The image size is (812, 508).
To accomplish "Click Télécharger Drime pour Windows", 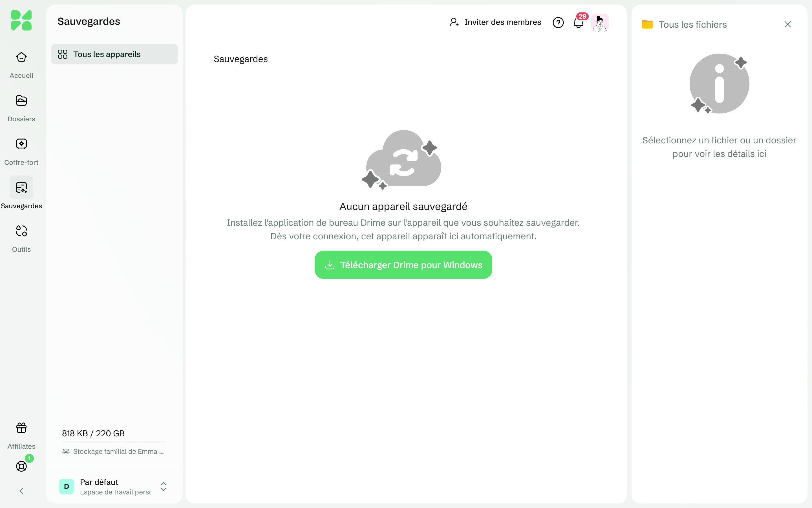I will (x=403, y=265).
